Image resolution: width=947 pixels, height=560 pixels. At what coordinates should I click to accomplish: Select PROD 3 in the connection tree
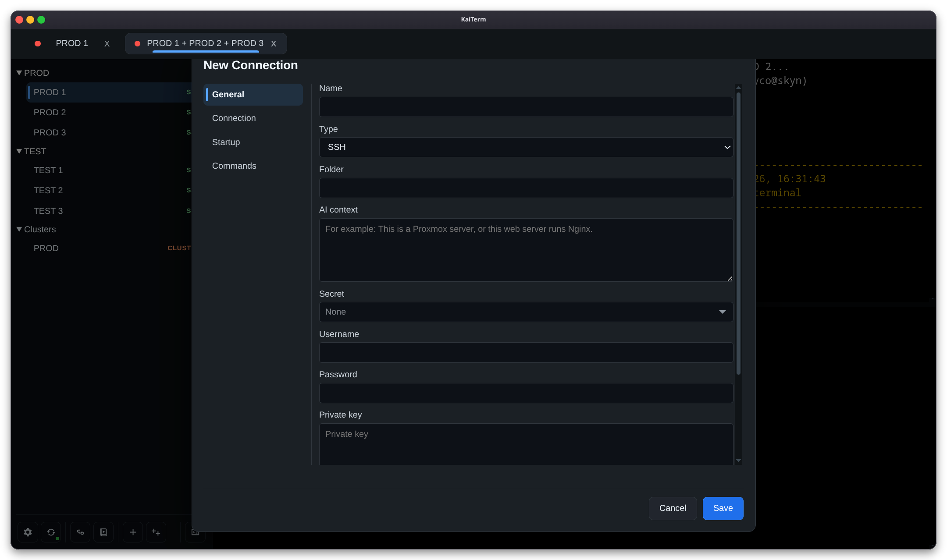109,133
